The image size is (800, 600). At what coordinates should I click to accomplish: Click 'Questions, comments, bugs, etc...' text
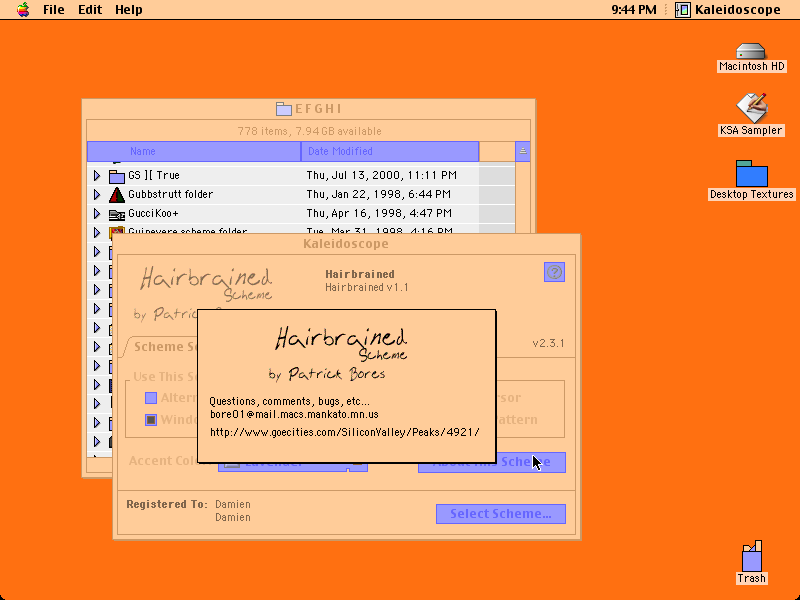tap(289, 401)
